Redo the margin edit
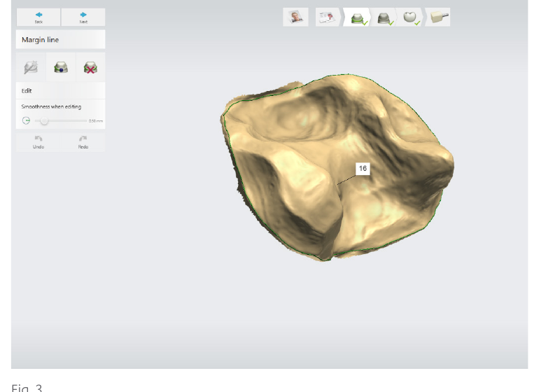546x392 pixels. click(83, 142)
